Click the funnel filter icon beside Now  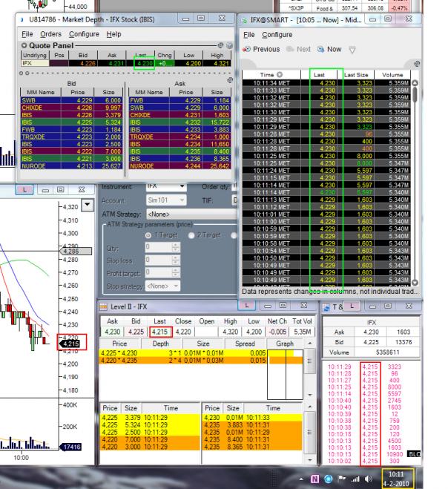(352, 50)
